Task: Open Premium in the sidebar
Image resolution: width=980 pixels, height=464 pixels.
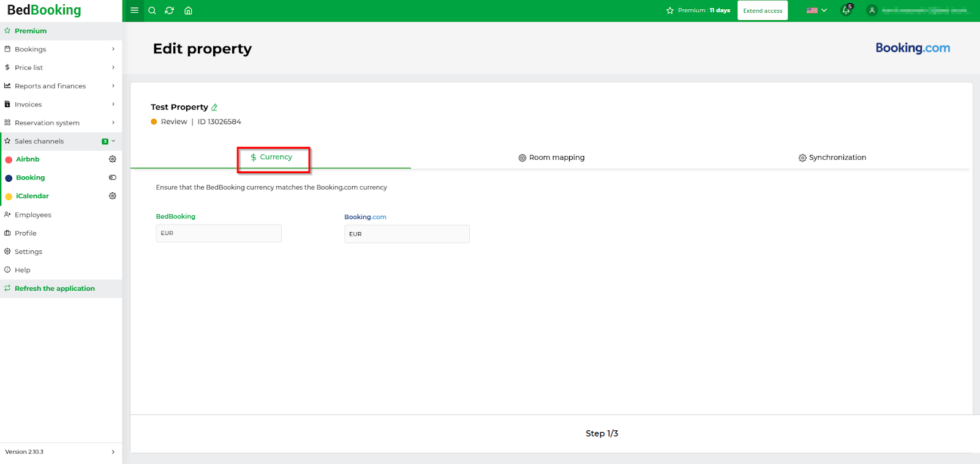Action: (x=61, y=31)
